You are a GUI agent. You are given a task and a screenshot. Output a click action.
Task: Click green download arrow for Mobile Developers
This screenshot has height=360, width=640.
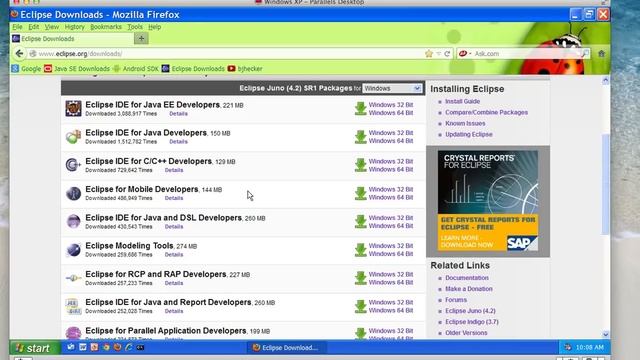click(x=360, y=193)
